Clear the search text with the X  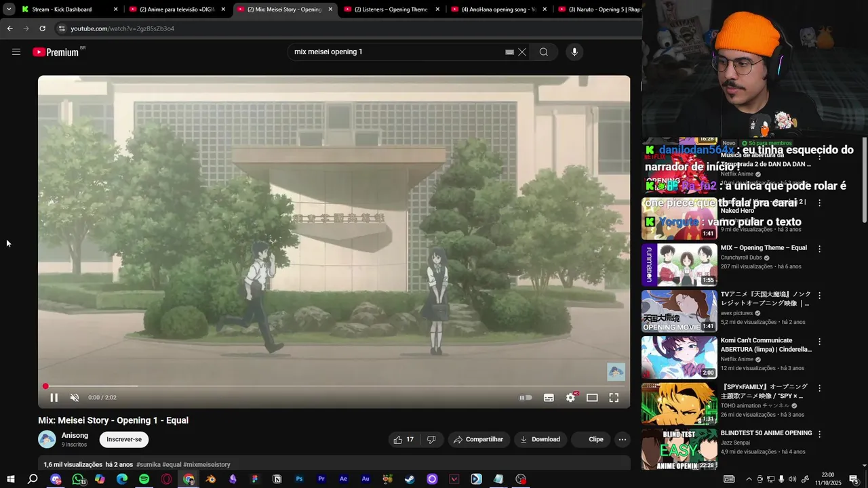click(522, 52)
